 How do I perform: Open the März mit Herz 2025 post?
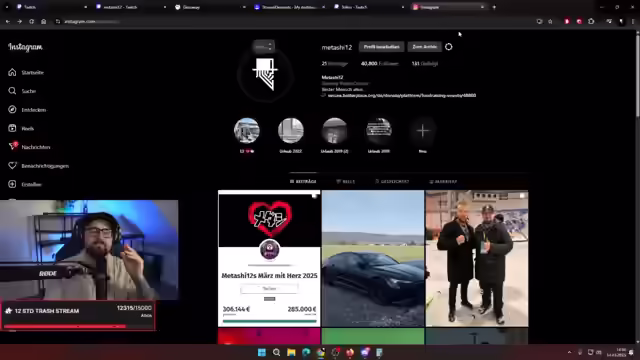click(x=269, y=258)
